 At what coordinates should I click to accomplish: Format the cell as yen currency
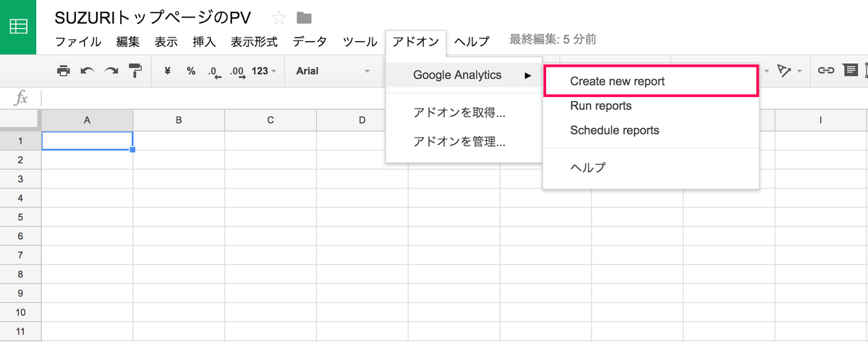[x=168, y=71]
